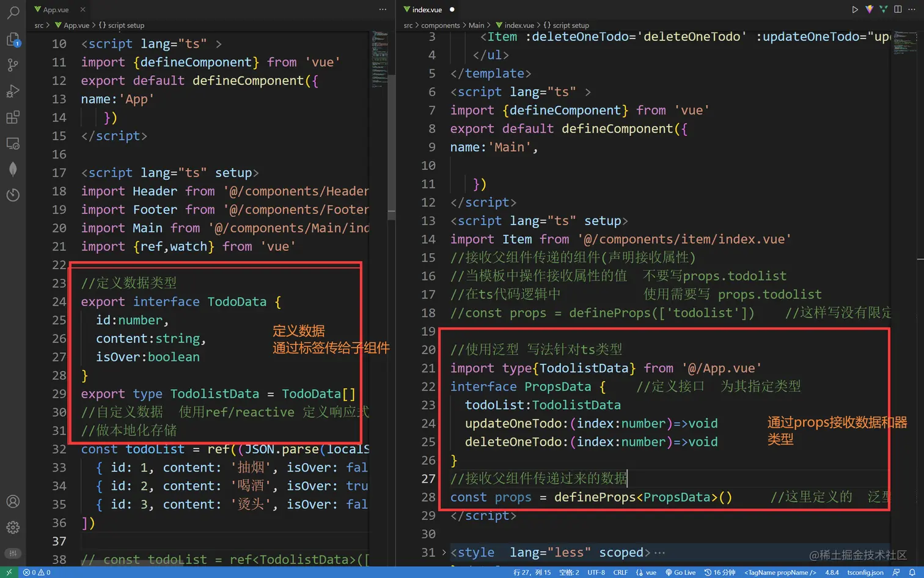
Task: Close the App.vue tab
Action: click(82, 9)
